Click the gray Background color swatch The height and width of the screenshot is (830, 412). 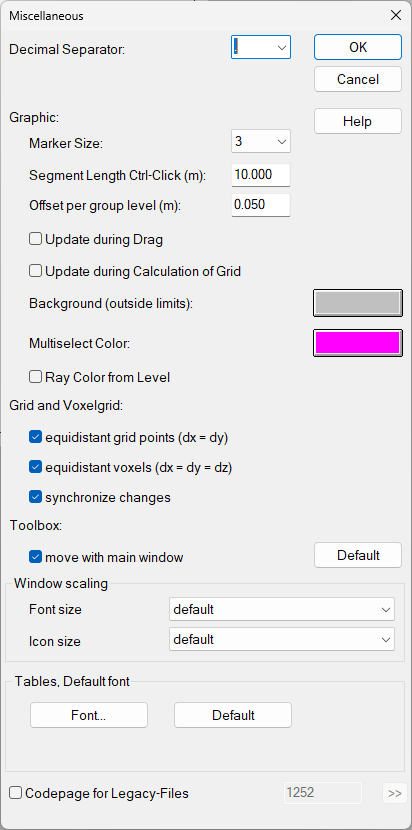358,303
